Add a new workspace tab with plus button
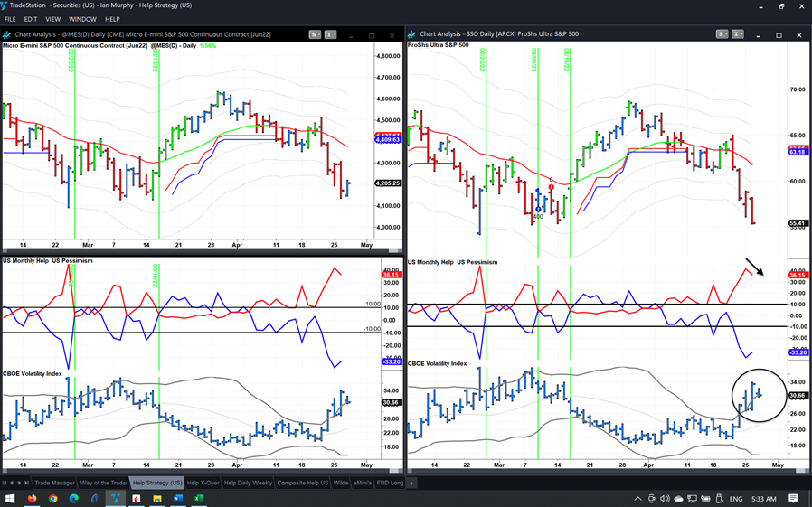Screen dimensions: 812x507 point(412,483)
